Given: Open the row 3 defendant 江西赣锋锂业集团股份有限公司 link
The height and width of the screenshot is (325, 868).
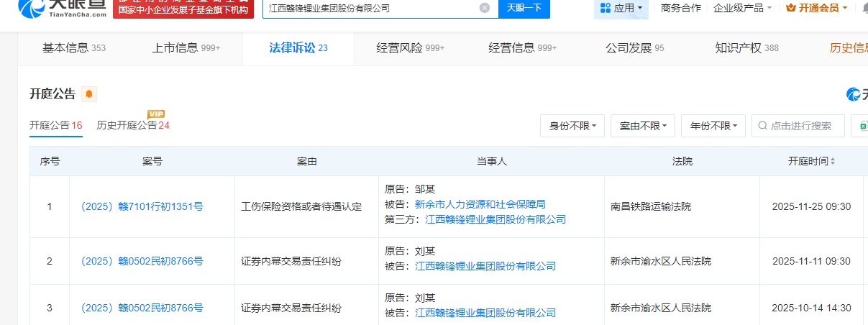Looking at the screenshot, I should [485, 313].
